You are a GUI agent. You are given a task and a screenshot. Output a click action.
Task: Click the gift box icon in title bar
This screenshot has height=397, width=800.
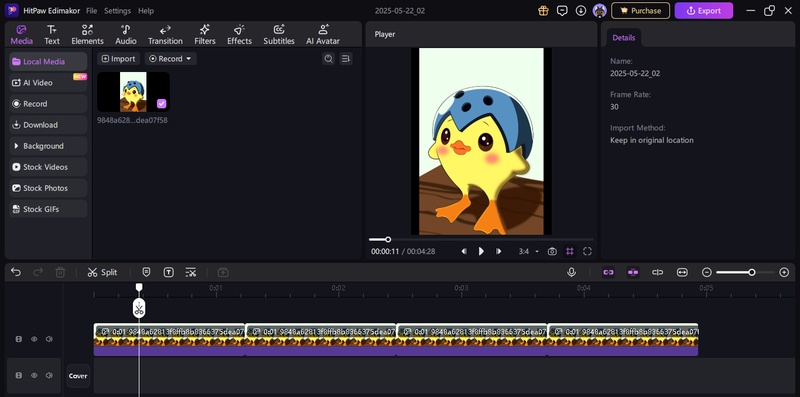pos(543,11)
